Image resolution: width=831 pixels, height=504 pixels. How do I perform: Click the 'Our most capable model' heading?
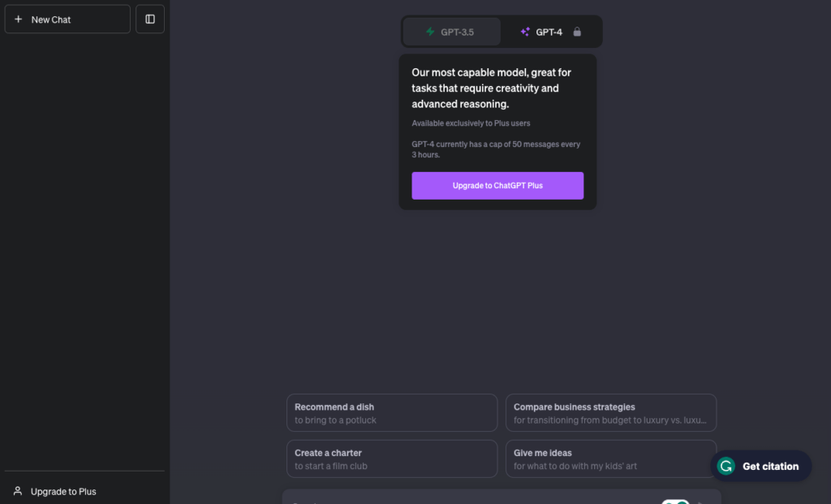[491, 88]
